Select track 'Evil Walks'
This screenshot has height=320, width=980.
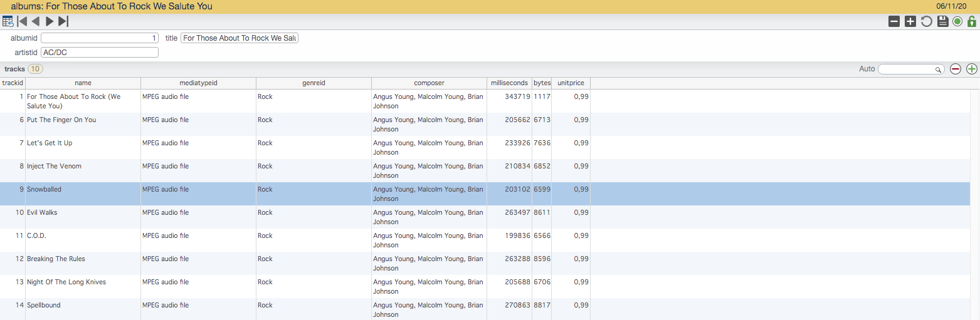click(485, 217)
